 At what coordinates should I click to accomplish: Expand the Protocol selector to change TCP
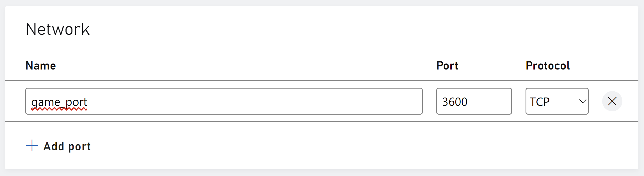click(x=557, y=101)
